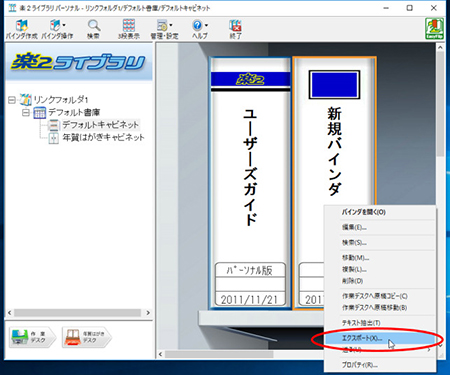Image resolution: width=450 pixels, height=375 pixels.
Task: Maximize the 楽2ライブラリ window
Action: pos(410,8)
